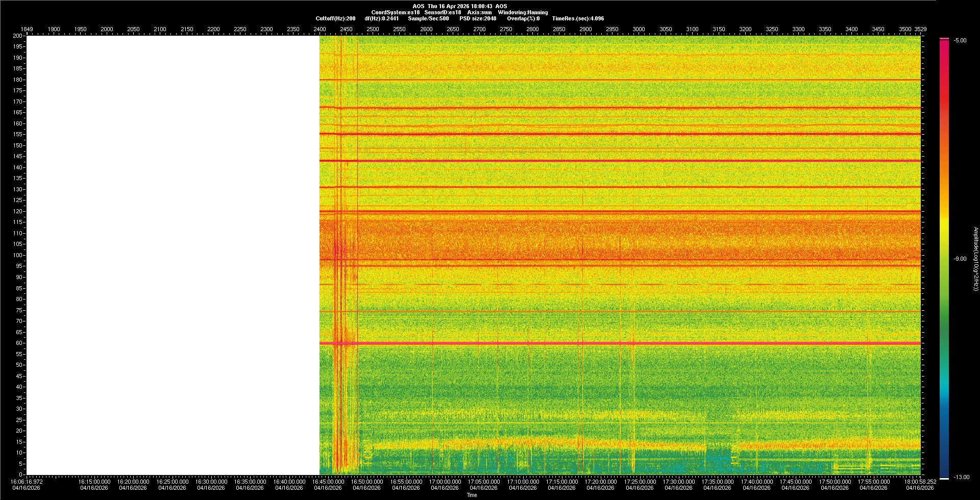Screen dimensions: 980x500
Task: Click the Cutoff(Hz):200 parameter text
Action: click(x=335, y=18)
